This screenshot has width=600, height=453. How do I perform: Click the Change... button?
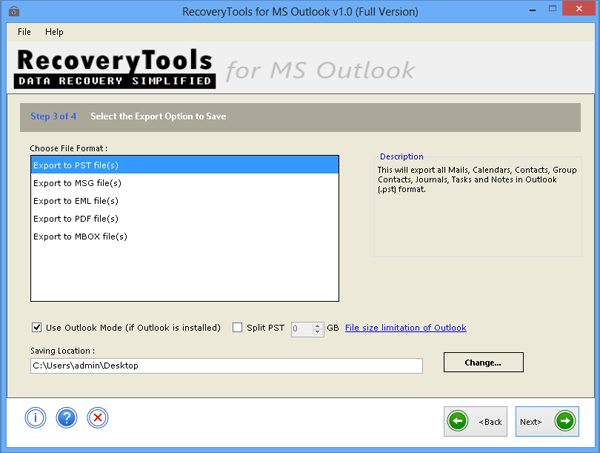[x=483, y=362]
